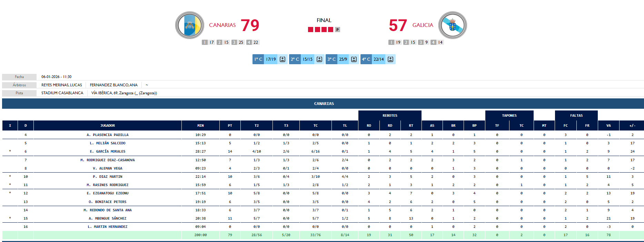The width and height of the screenshot is (644, 242).
Task: Select the 1º C quarter tab
Action: point(258,59)
